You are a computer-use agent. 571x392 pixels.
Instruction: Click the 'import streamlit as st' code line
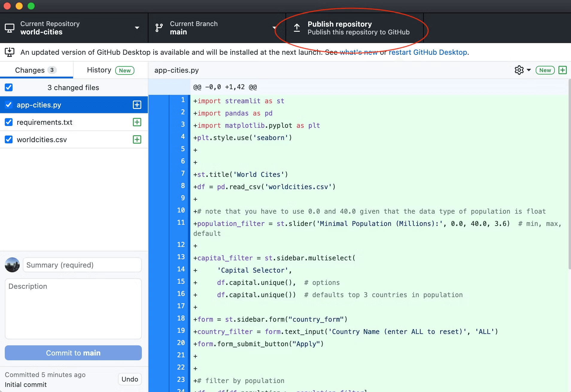[239, 101]
